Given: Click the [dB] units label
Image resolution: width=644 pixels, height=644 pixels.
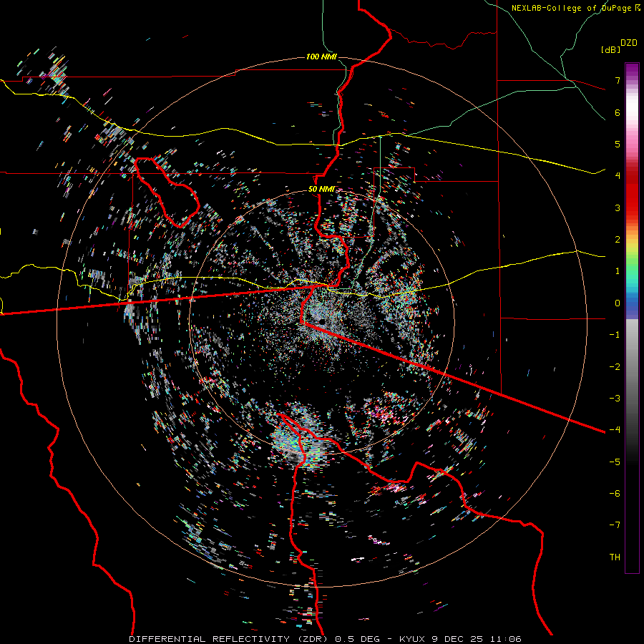Looking at the screenshot, I should point(610,49).
